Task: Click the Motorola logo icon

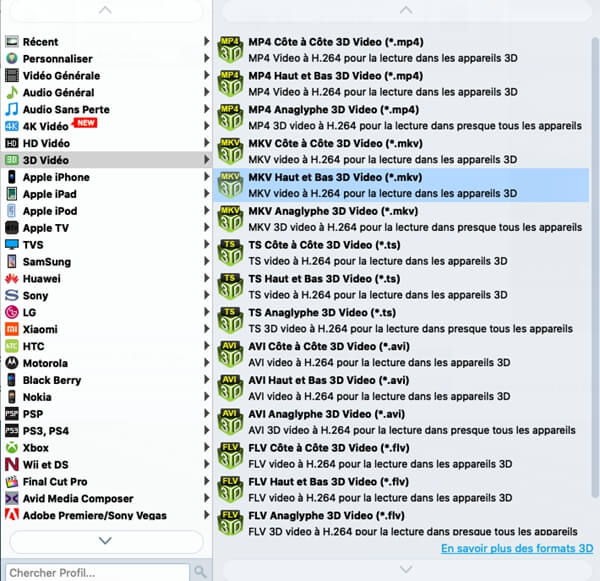Action: tap(11, 363)
